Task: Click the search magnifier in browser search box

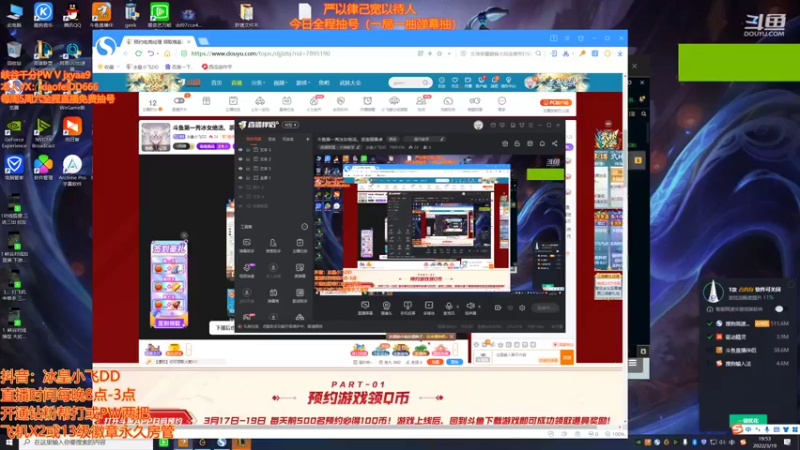Action: click(x=538, y=53)
